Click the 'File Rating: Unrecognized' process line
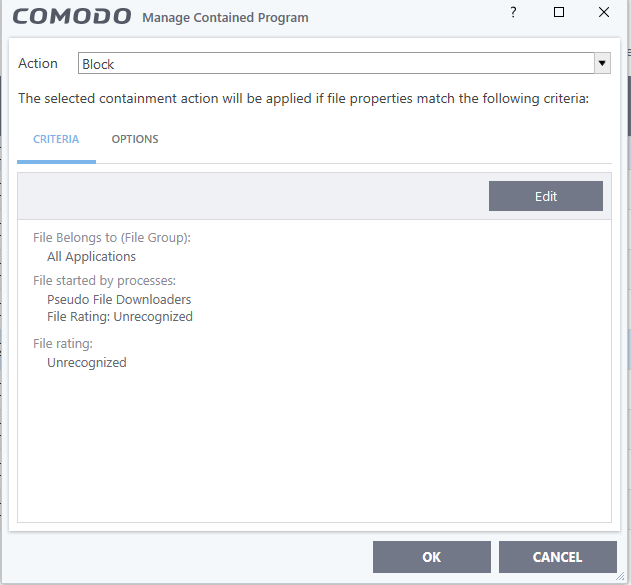This screenshot has width=631, height=585. pyautogui.click(x=120, y=317)
